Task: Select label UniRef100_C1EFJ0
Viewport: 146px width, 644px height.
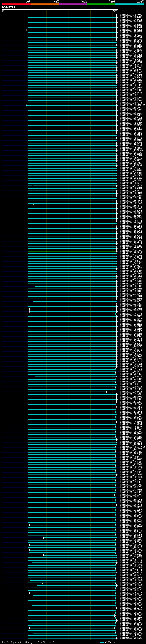Action: pos(131,369)
